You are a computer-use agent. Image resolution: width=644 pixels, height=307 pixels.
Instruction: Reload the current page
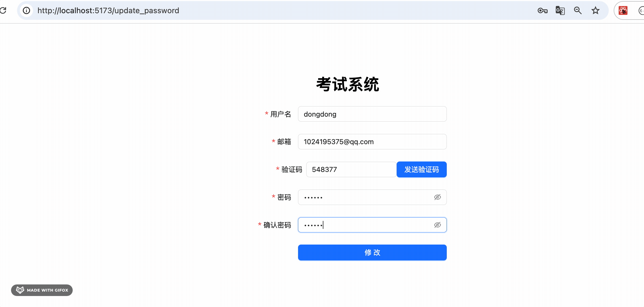3,10
